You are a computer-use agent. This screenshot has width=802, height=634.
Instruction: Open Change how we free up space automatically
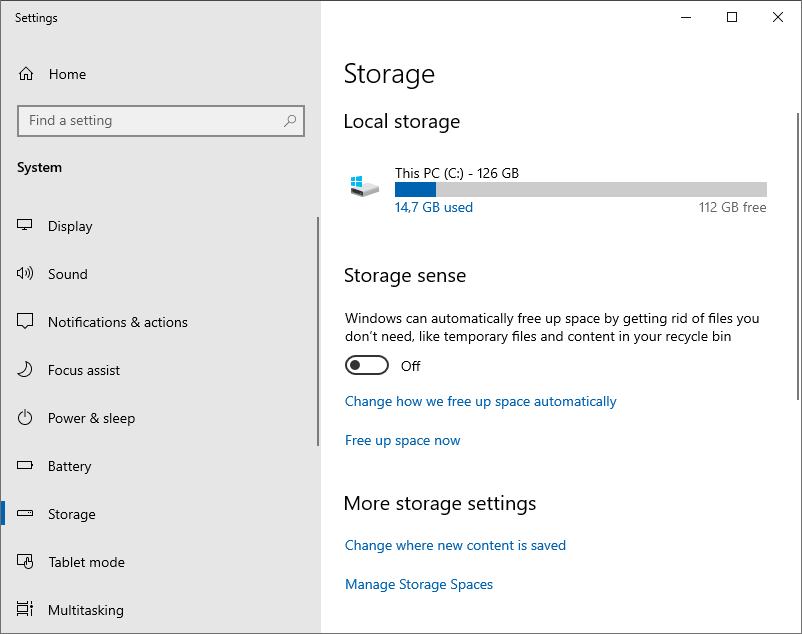pos(481,402)
